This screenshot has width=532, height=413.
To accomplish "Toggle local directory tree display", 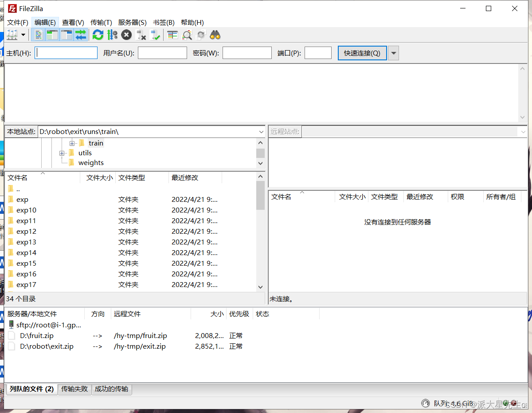I will point(52,35).
